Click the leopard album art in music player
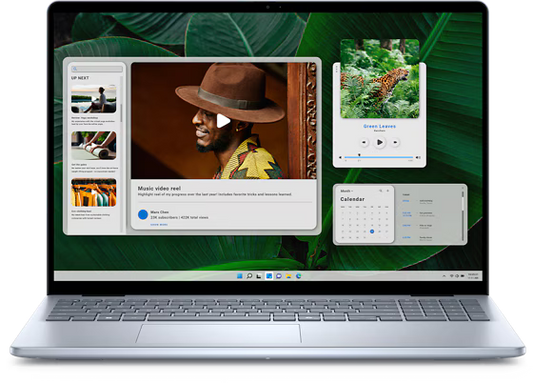Screen dimensions: 533x383 tap(380, 79)
